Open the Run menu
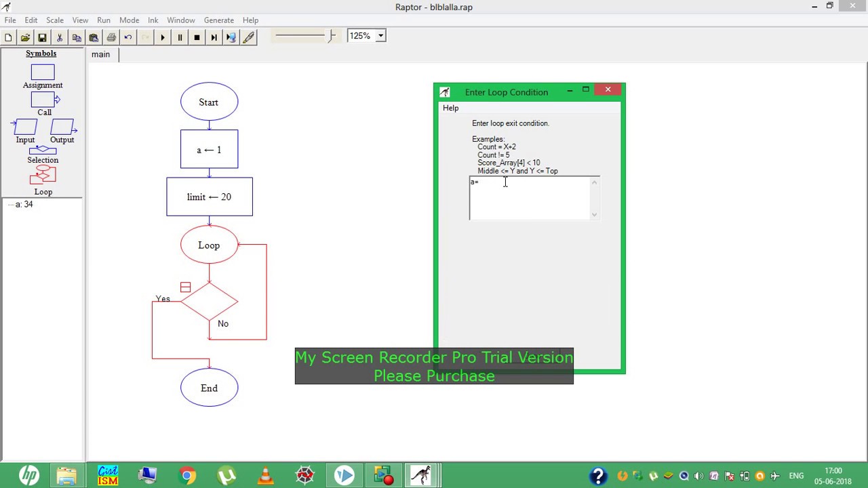 click(x=104, y=20)
